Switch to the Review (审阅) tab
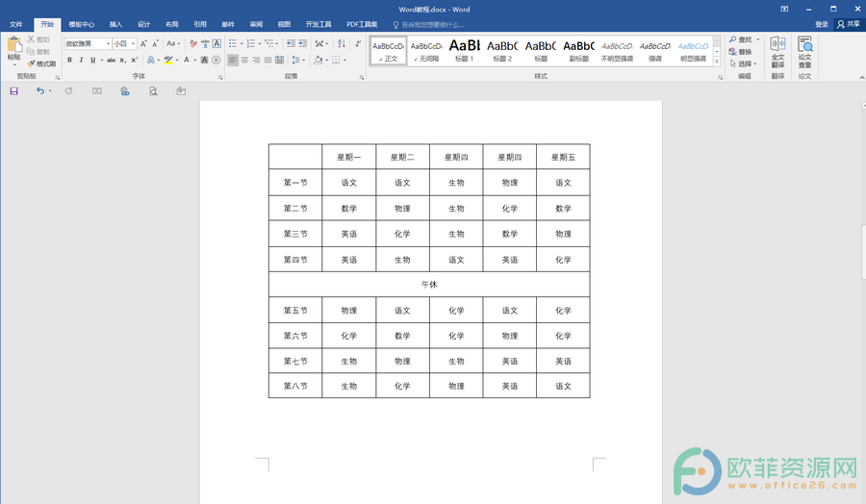The image size is (866, 504). pyautogui.click(x=256, y=24)
